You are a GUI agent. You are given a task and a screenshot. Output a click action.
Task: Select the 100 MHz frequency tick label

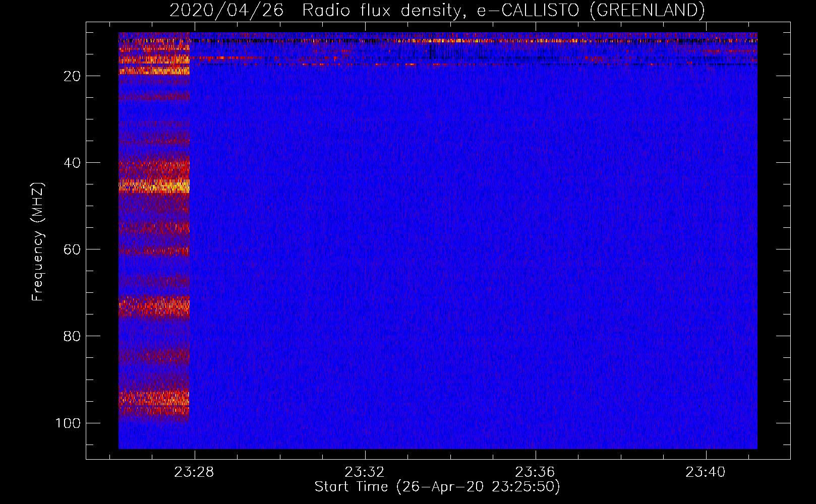coord(68,423)
